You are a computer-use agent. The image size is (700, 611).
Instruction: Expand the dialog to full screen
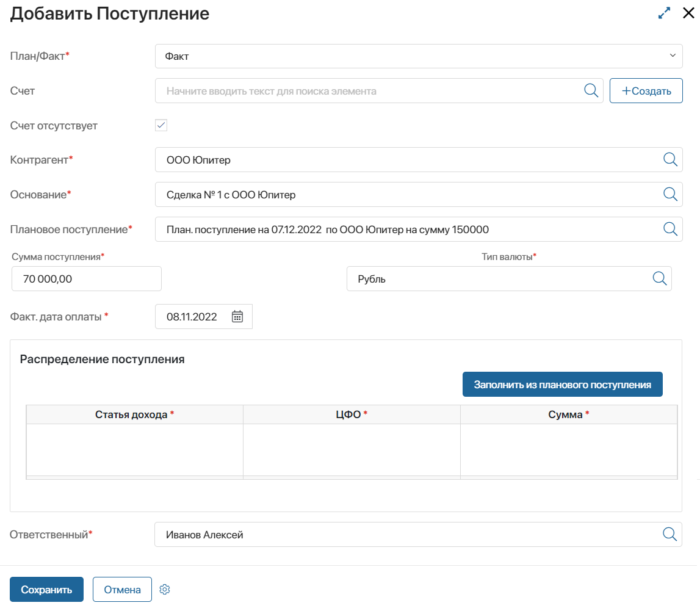pyautogui.click(x=664, y=13)
